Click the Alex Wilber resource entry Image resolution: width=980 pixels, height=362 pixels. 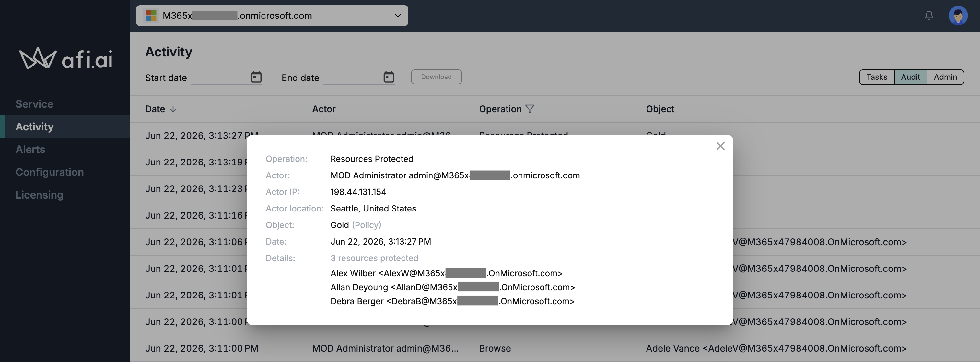click(446, 273)
